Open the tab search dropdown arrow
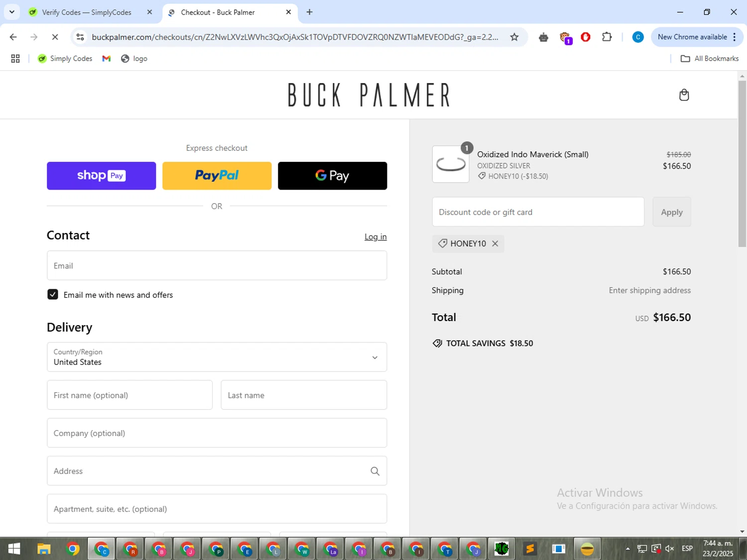Image resolution: width=747 pixels, height=560 pixels. click(12, 12)
